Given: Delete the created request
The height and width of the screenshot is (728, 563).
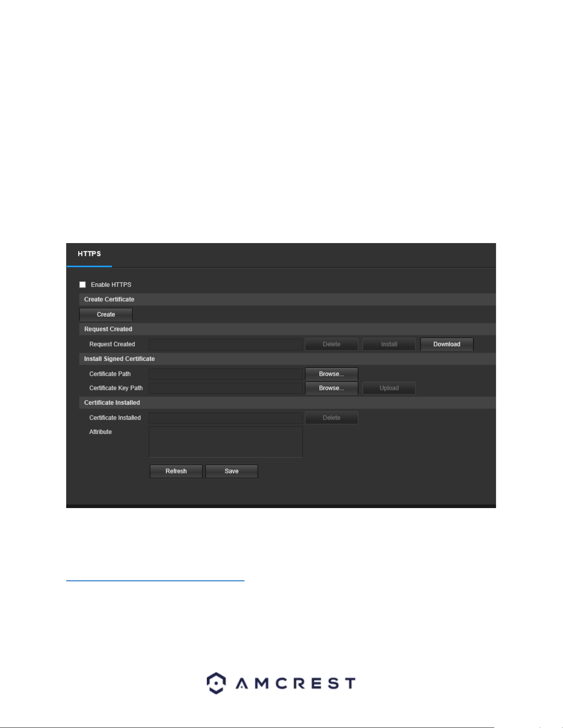Looking at the screenshot, I should (331, 344).
